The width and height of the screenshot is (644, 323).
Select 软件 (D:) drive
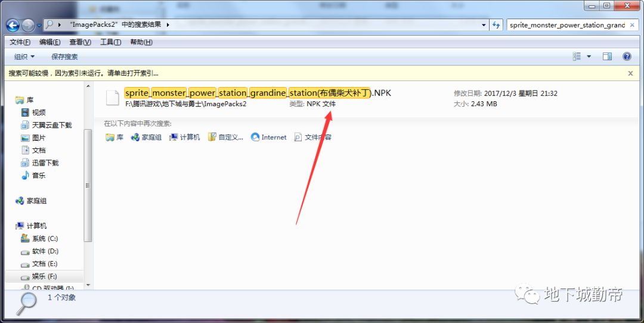click(x=40, y=251)
